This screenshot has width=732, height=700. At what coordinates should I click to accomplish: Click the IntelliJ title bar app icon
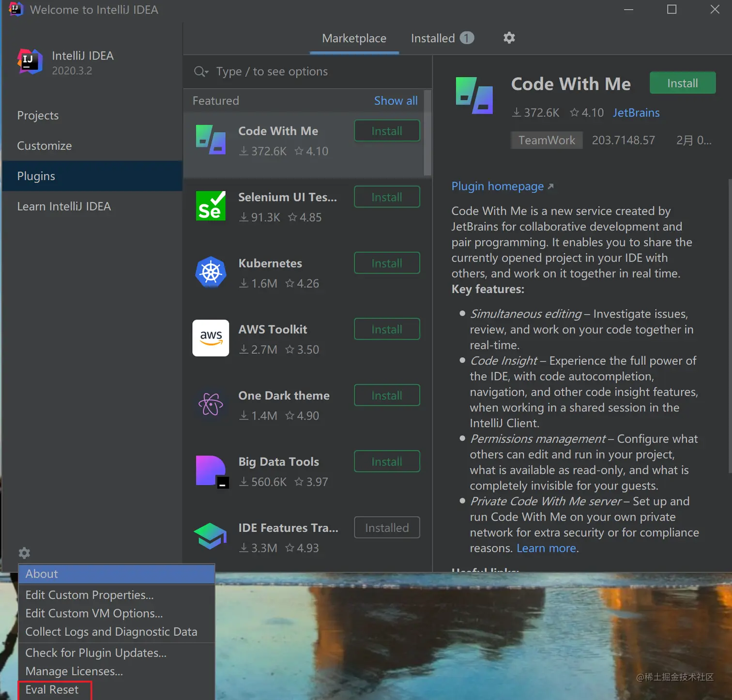[x=15, y=9]
